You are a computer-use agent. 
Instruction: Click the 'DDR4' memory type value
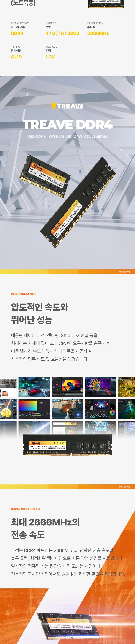coord(17,33)
